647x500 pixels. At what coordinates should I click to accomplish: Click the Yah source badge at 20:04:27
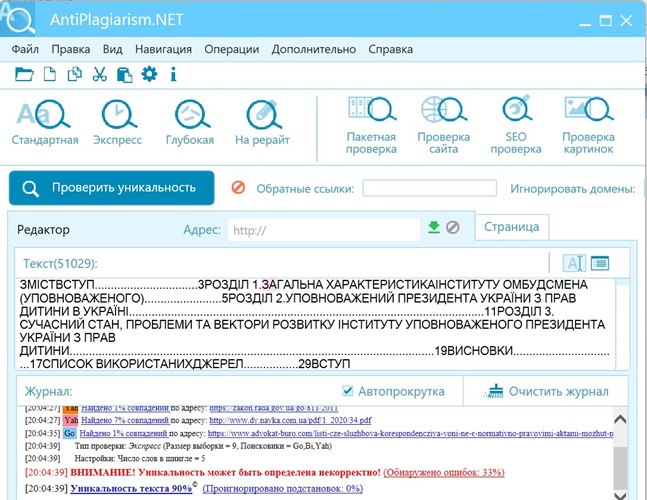[71, 420]
